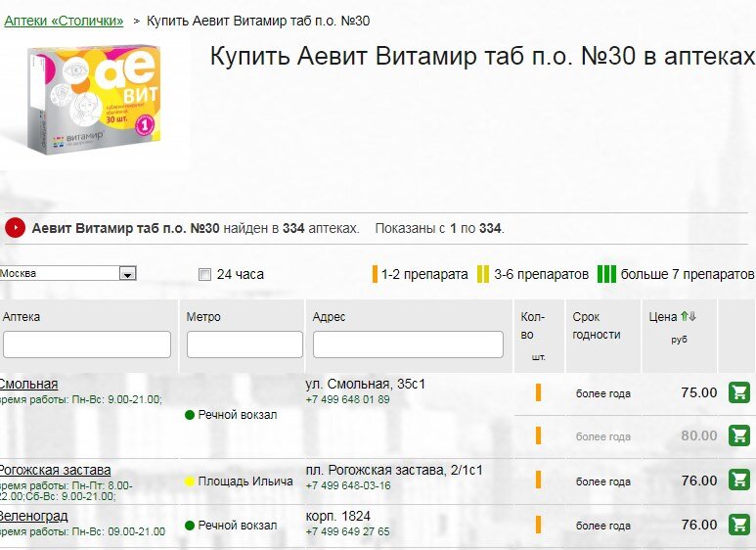Viewport: 756px width, 550px height.
Task: Click orange quantity bar in 75.00 row
Action: (538, 392)
